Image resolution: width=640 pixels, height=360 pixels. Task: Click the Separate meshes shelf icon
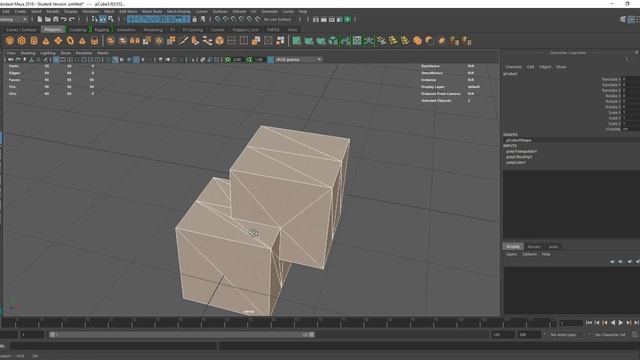point(122,40)
